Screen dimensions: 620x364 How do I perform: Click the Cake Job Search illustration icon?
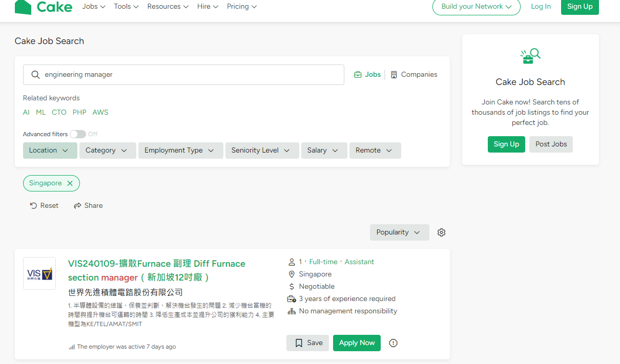(x=530, y=56)
